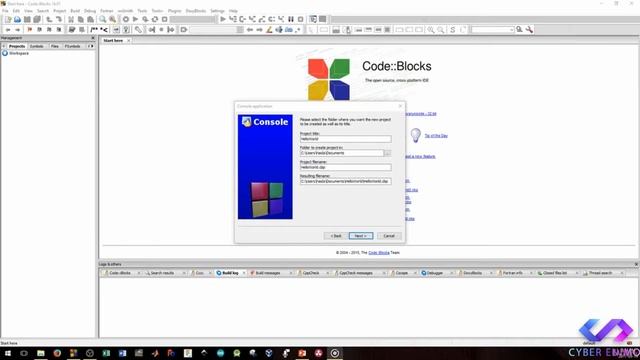This screenshot has width=640, height=360.
Task: Click Cancel in Console application dialog
Action: pos(389,236)
